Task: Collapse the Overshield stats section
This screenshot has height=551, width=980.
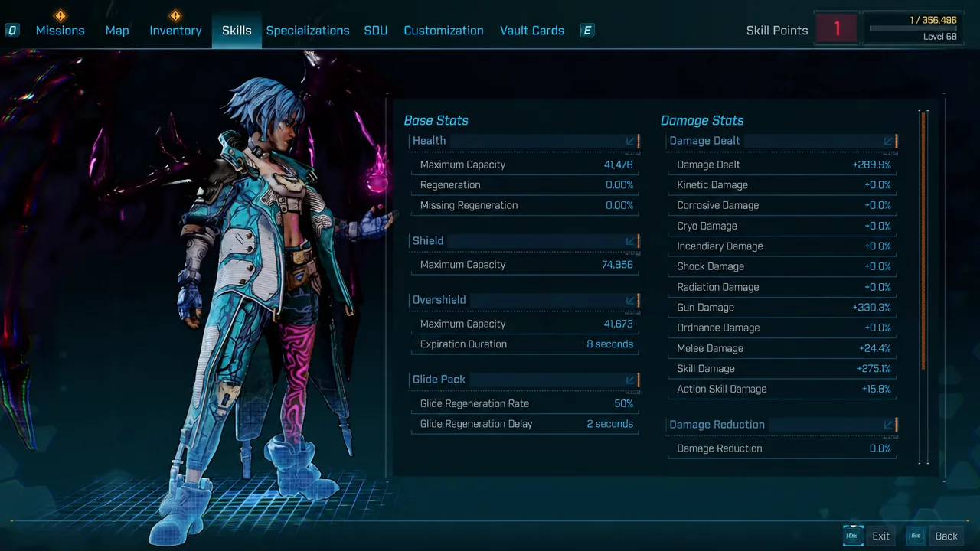Action: coord(631,300)
